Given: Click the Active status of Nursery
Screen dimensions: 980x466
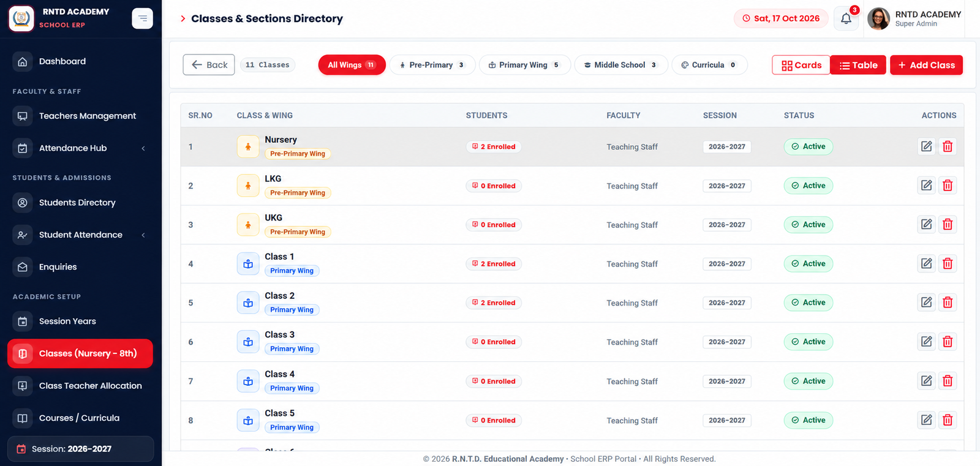Looking at the screenshot, I should 809,146.
